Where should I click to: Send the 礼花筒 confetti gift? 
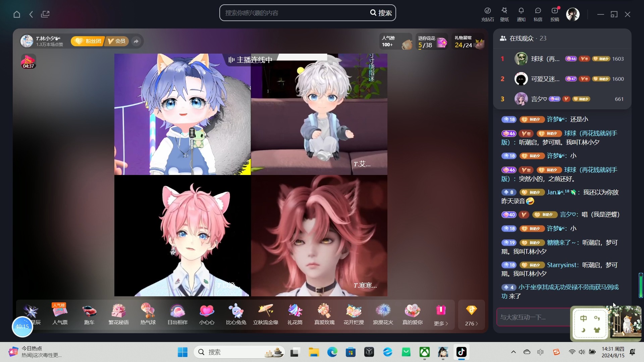295,314
